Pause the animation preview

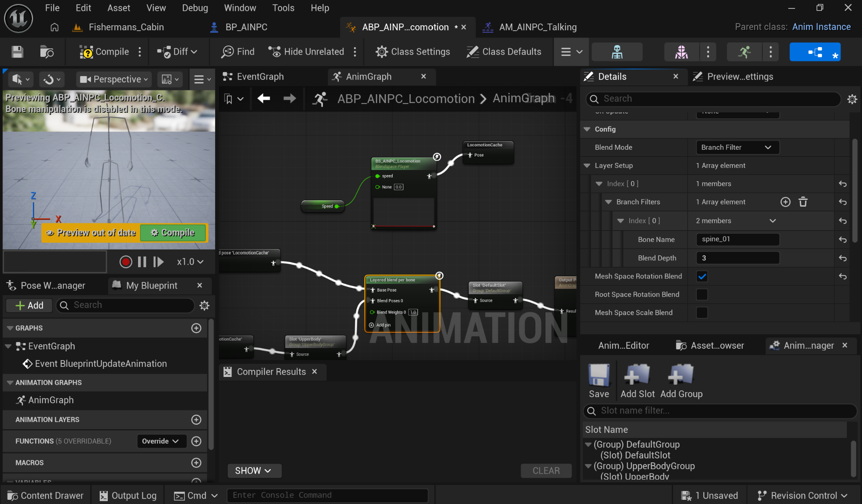pos(142,262)
